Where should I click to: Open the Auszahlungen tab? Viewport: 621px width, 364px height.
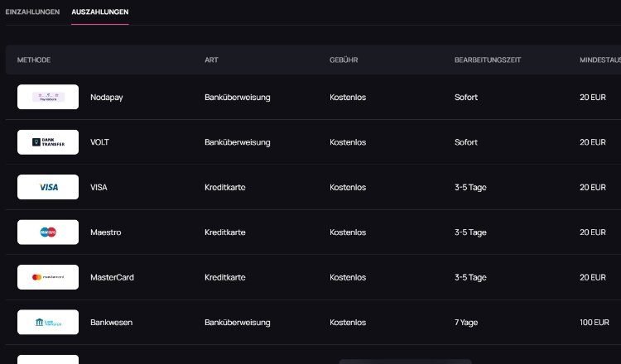point(100,12)
